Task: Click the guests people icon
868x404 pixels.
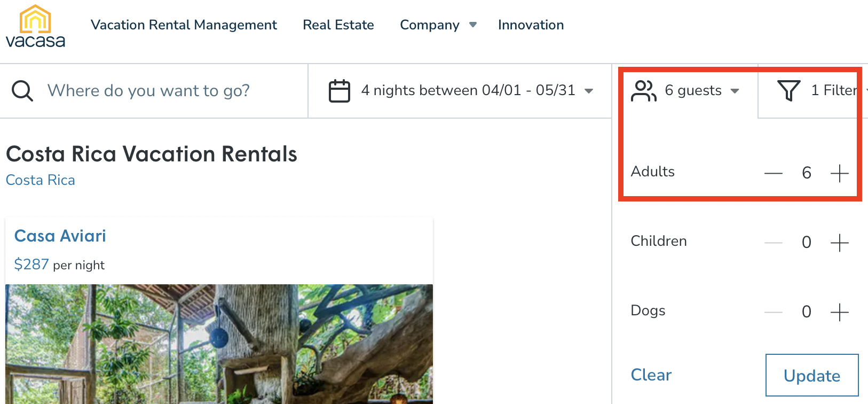Action: pyautogui.click(x=643, y=90)
